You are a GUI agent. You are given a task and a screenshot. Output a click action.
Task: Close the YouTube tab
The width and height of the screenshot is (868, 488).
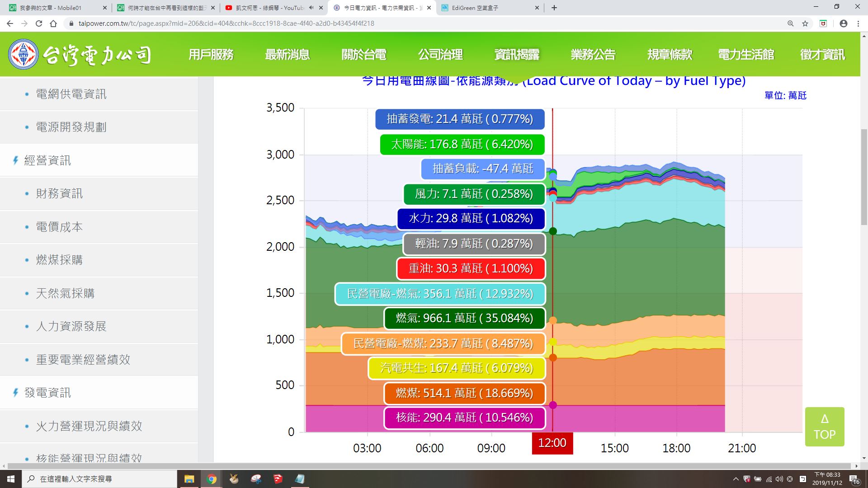coord(321,8)
